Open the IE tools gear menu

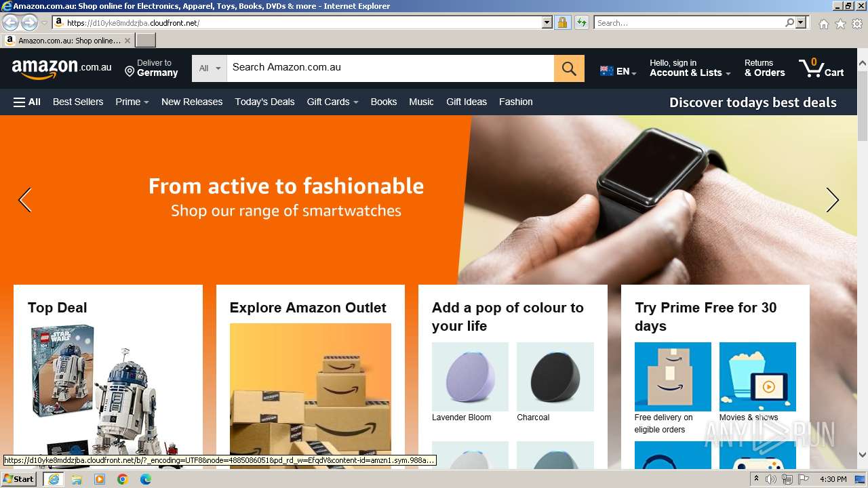click(857, 24)
